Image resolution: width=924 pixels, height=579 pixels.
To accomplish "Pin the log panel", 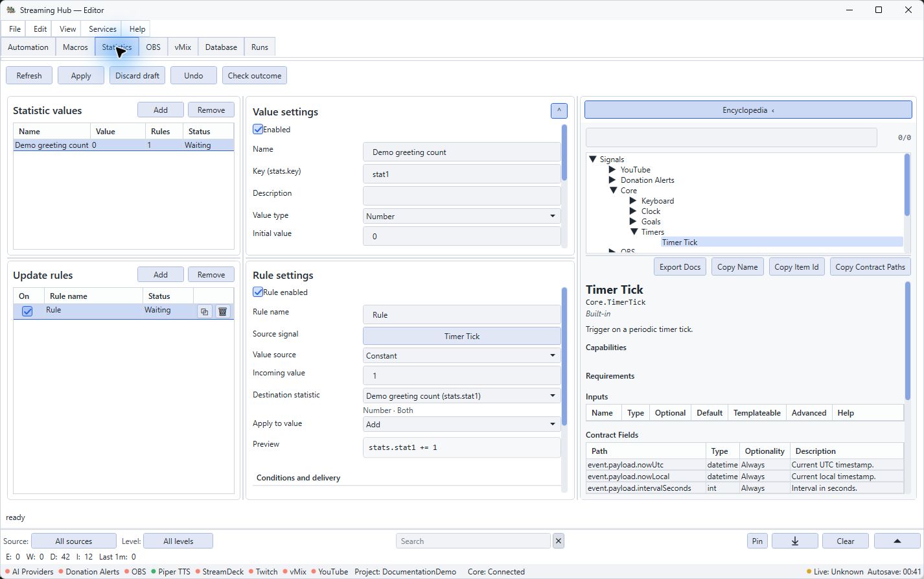I will tap(757, 541).
